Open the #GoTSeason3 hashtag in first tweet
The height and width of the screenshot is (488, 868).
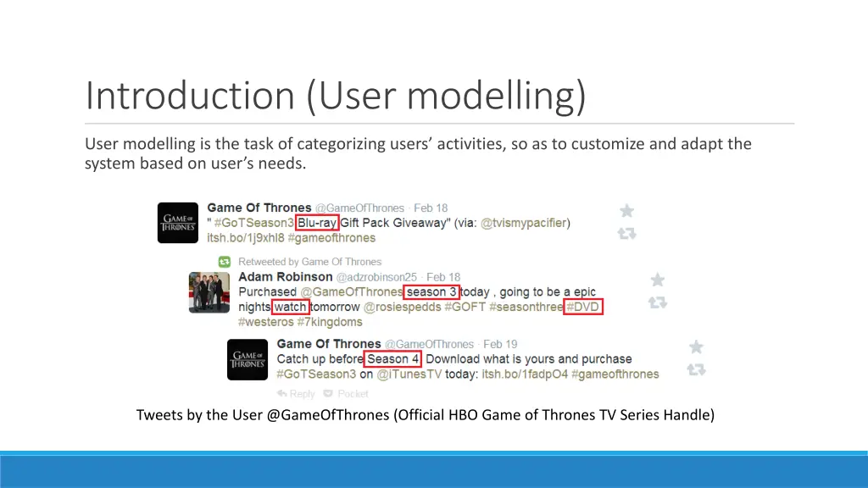click(x=254, y=223)
